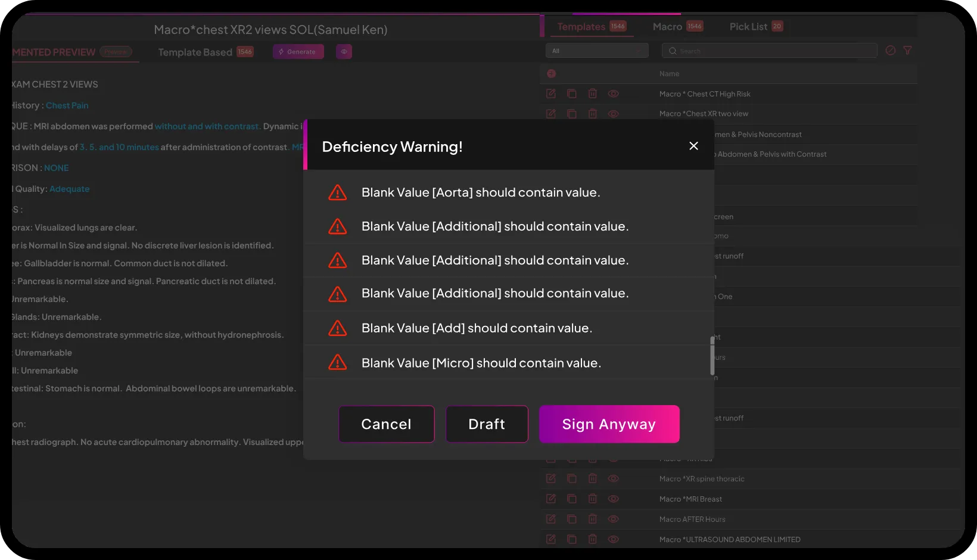Image resolution: width=977 pixels, height=560 pixels.
Task: Edit the Macro ULTRASOUND ABDOMEN LIMITED entry
Action: (551, 539)
